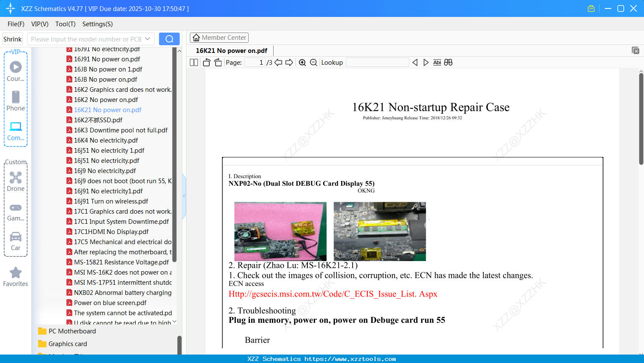Go to the previous PDF page arrow
Viewport: 644px width, 363px height.
tap(278, 63)
